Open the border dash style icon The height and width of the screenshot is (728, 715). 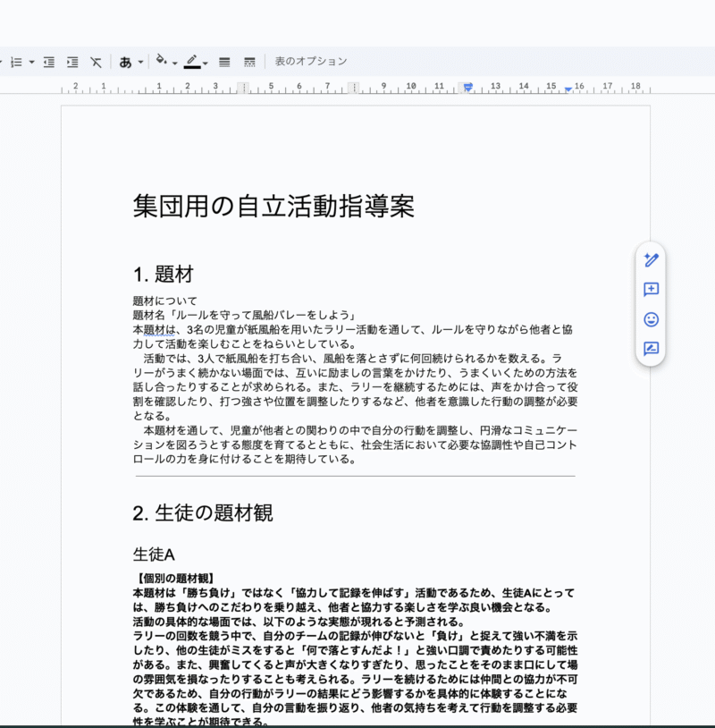tap(249, 62)
